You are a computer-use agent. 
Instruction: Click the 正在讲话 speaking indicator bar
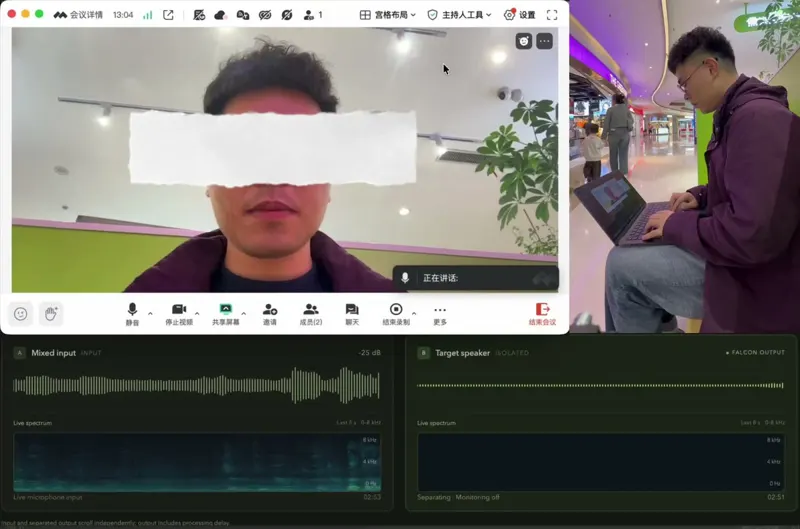coord(476,278)
